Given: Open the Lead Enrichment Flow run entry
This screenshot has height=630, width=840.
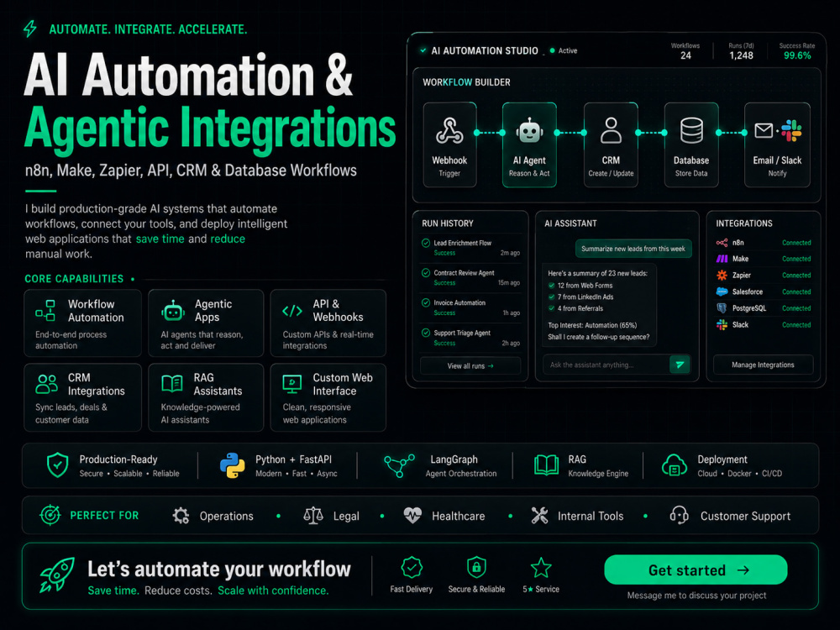Looking at the screenshot, I should 470,248.
